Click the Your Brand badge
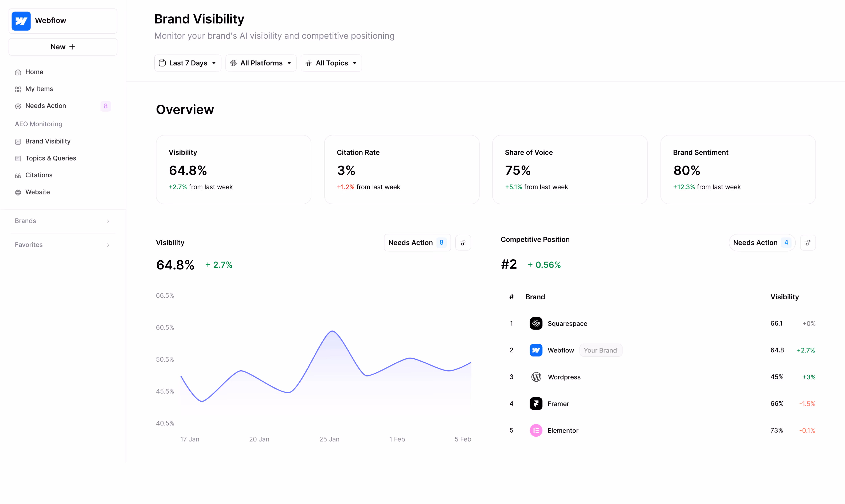This screenshot has width=845, height=504. pyautogui.click(x=601, y=350)
